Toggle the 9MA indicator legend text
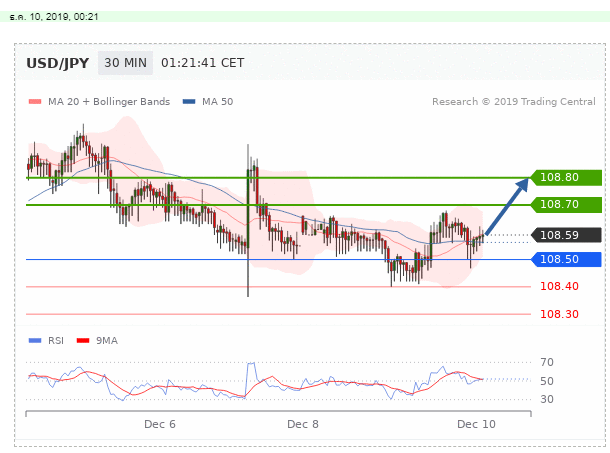This screenshot has width=610, height=453. [105, 341]
